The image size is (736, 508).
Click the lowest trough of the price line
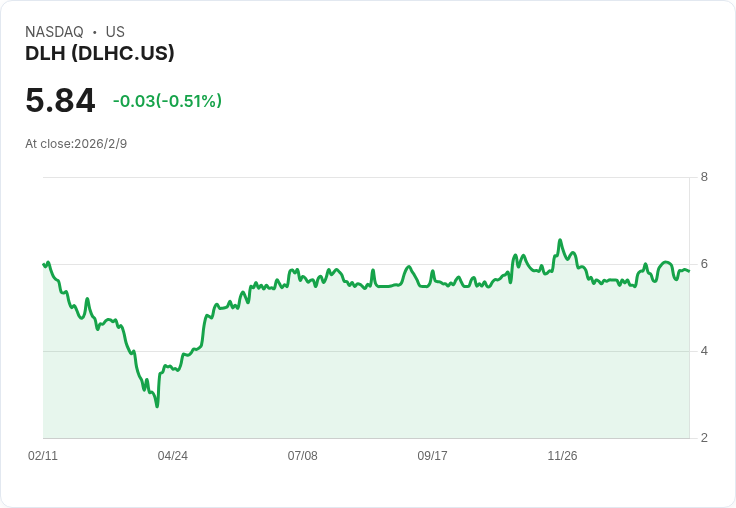(157, 406)
